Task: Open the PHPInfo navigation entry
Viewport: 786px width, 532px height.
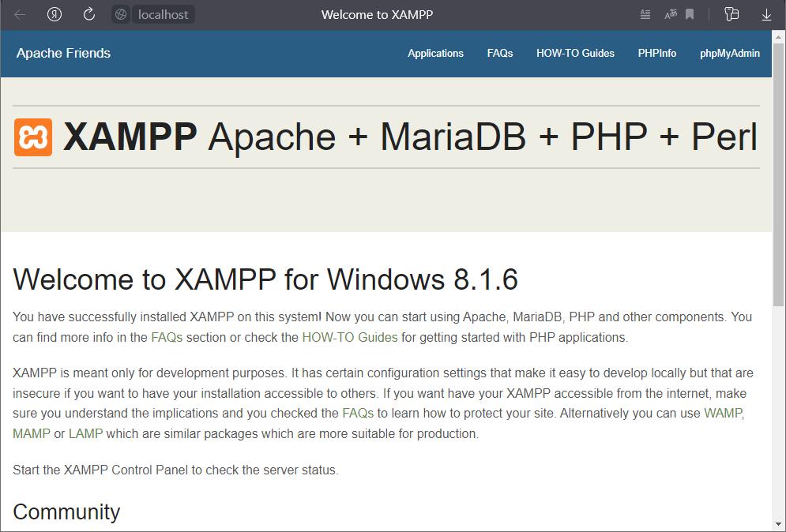Action: point(657,53)
